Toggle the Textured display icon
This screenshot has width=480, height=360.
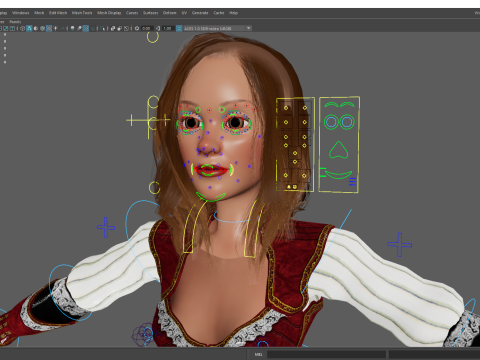(49, 28)
